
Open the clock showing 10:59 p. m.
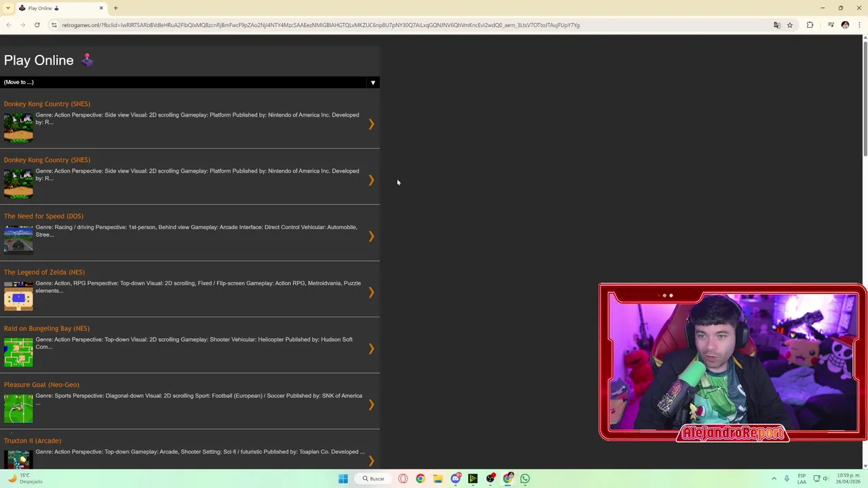click(x=848, y=479)
